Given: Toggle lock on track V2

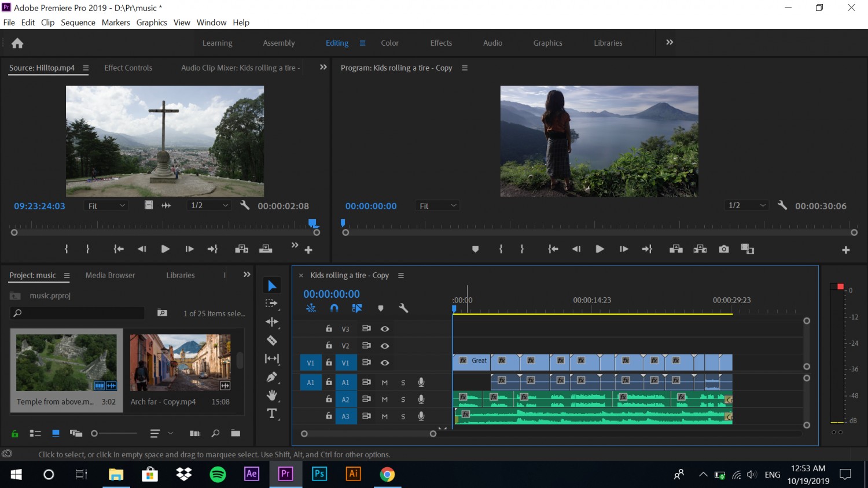Looking at the screenshot, I should click(x=329, y=346).
